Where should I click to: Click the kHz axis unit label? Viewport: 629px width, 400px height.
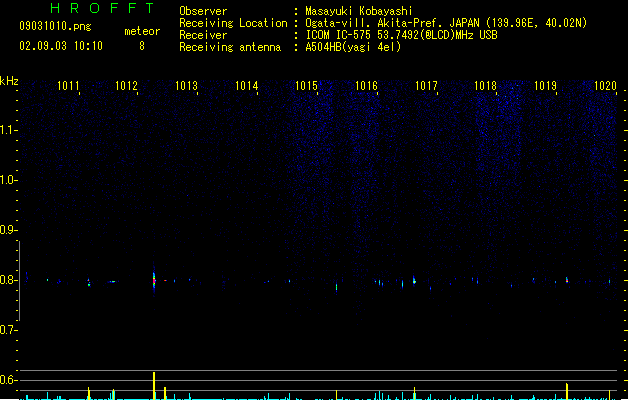(x=9, y=81)
